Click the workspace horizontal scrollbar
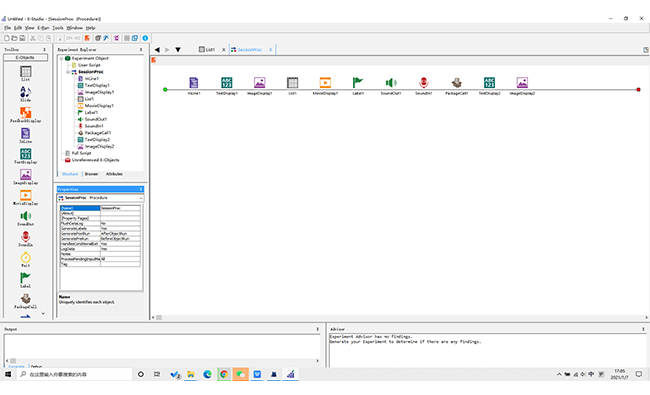The height and width of the screenshot is (395, 650). (400, 317)
